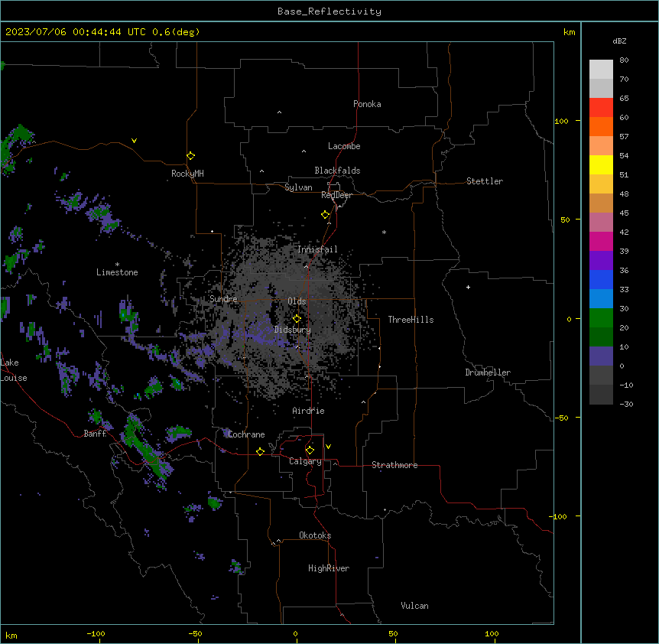Click the Banff town label

coord(95,434)
